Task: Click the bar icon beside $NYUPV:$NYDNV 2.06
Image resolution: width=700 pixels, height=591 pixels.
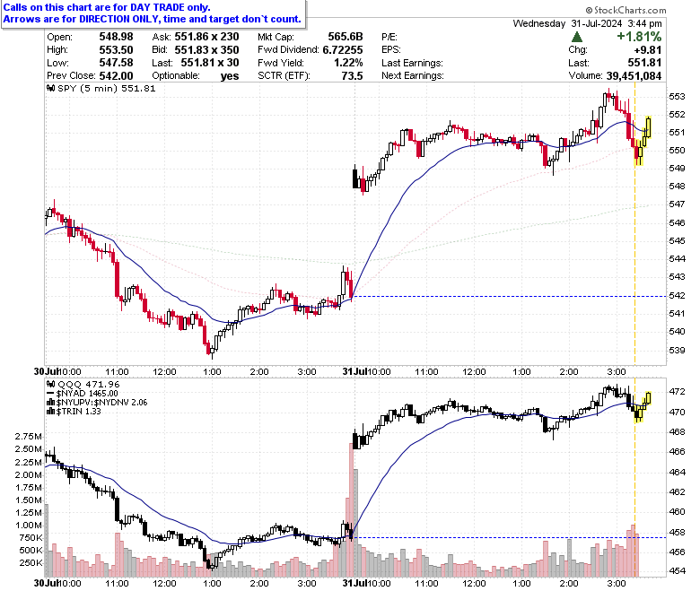Action: pyautogui.click(x=51, y=403)
